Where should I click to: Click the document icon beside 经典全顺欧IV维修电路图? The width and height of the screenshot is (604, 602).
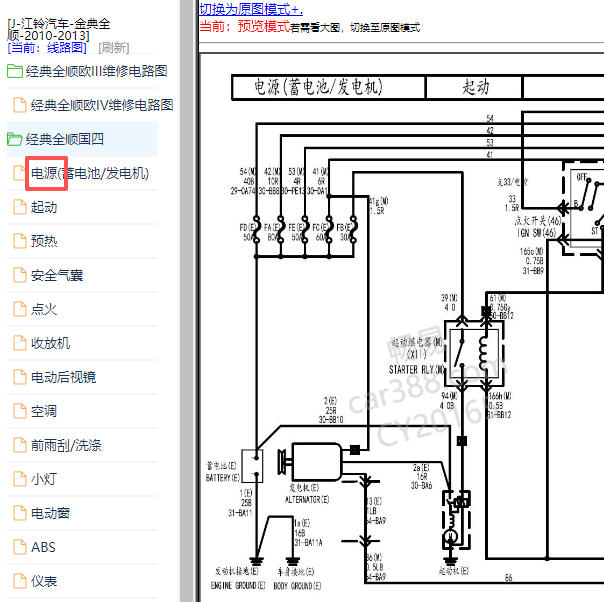click(x=20, y=105)
